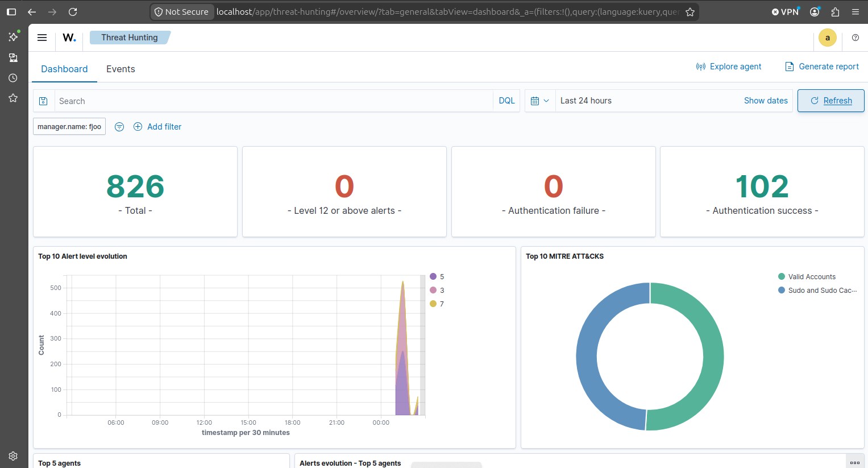Screen dimensions: 868x468
Task: Click the Explore agent signal icon
Action: 701,67
